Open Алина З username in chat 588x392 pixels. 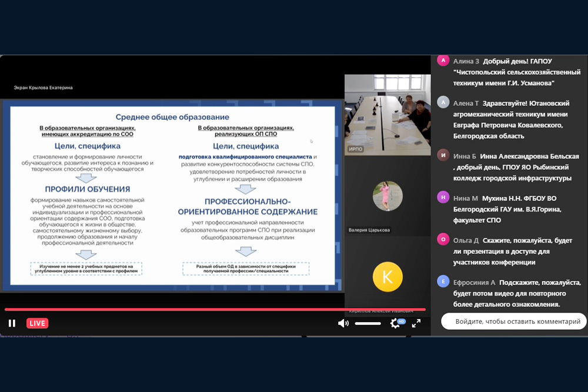pos(466,61)
